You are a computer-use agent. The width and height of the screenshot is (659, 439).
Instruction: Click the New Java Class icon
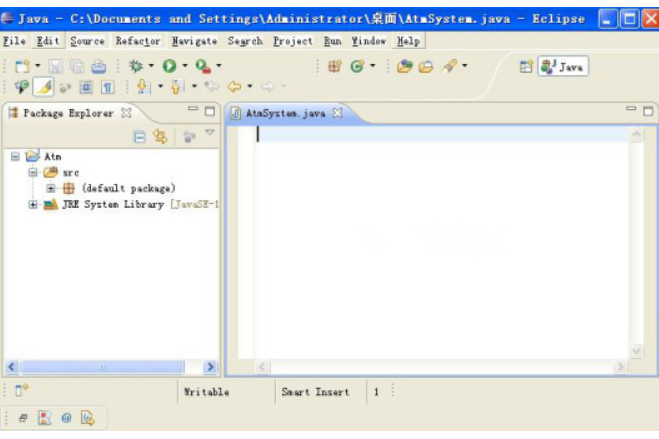(357, 66)
